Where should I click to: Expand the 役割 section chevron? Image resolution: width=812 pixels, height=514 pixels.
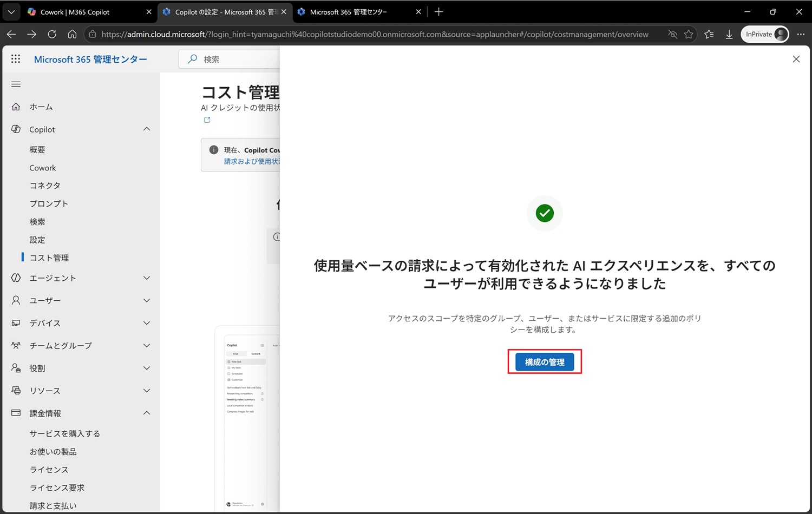coord(147,368)
